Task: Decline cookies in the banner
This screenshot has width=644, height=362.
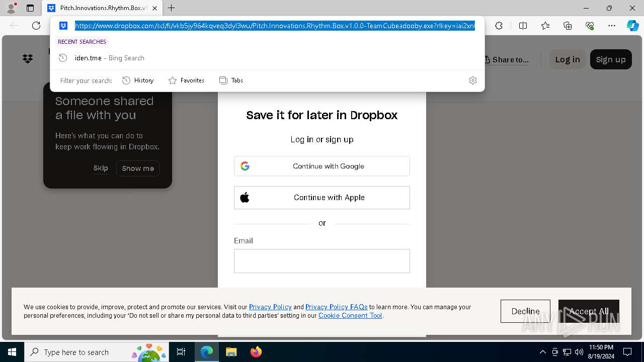Action: tap(525, 311)
